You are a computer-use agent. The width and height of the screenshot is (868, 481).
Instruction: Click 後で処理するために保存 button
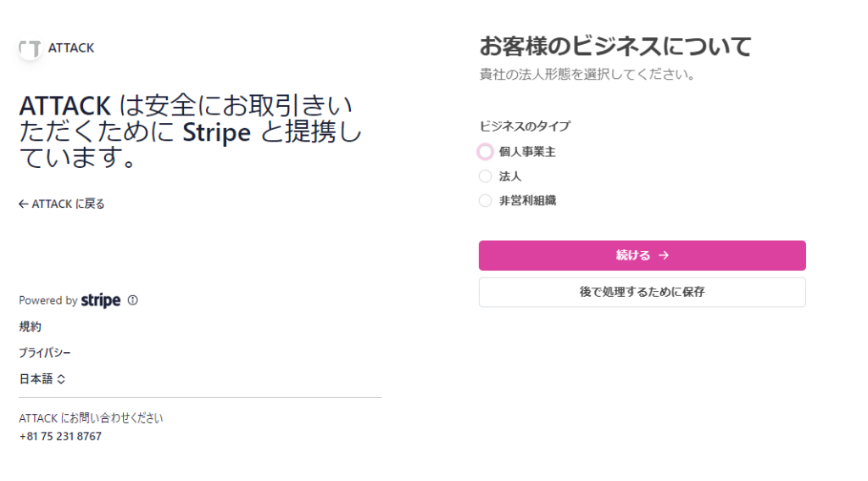pyautogui.click(x=642, y=292)
